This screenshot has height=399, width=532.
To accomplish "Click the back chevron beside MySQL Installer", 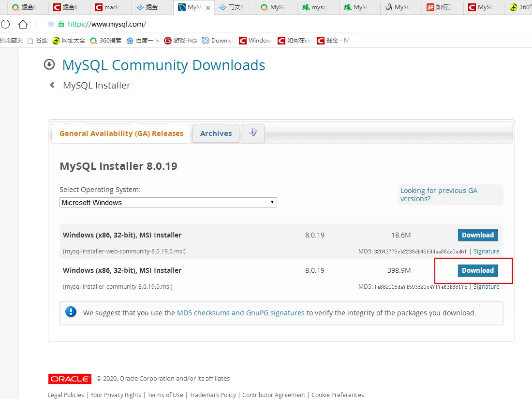I will click(52, 85).
